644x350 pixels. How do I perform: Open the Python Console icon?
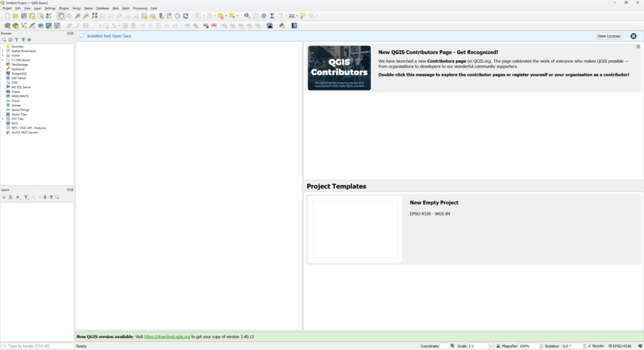pos(282,26)
